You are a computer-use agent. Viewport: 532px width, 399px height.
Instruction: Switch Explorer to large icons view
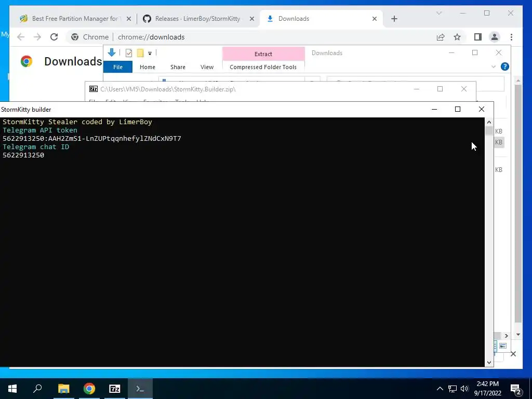click(x=503, y=345)
